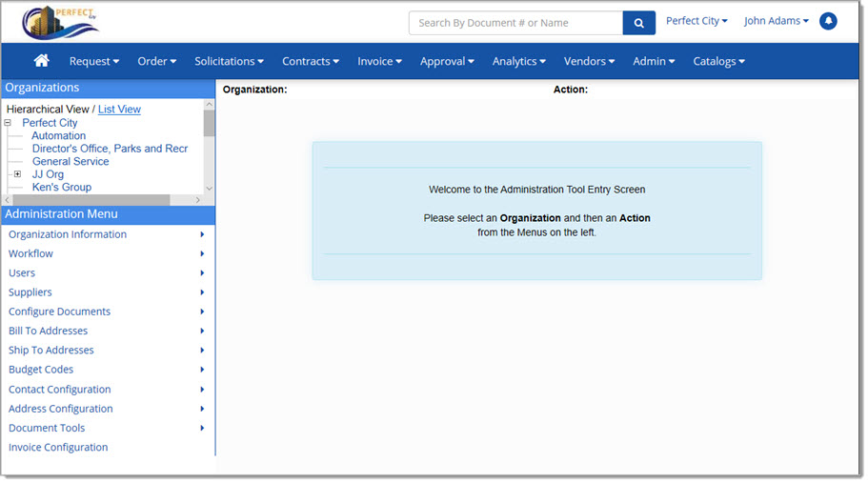
Task: Click organization tree vertical scrollbar thumb
Action: (209, 123)
